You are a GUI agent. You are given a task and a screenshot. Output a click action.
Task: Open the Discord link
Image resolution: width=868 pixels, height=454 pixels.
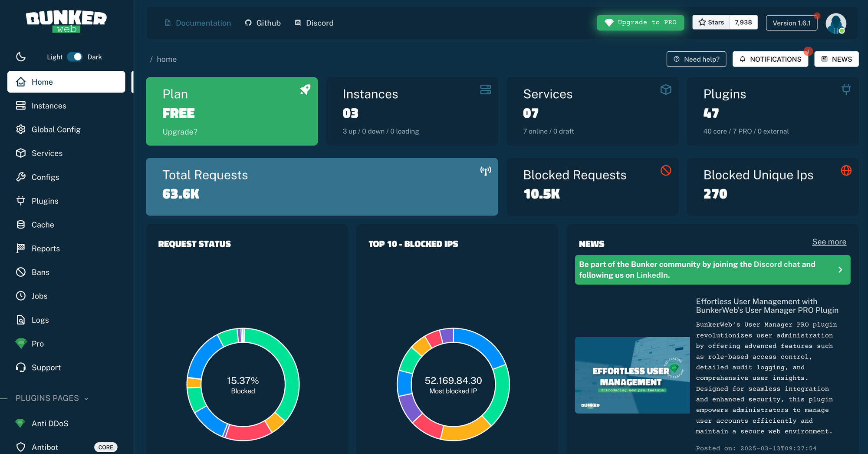coord(314,23)
